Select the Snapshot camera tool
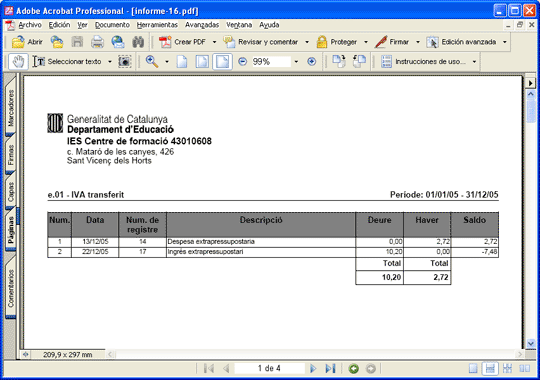 [124, 62]
